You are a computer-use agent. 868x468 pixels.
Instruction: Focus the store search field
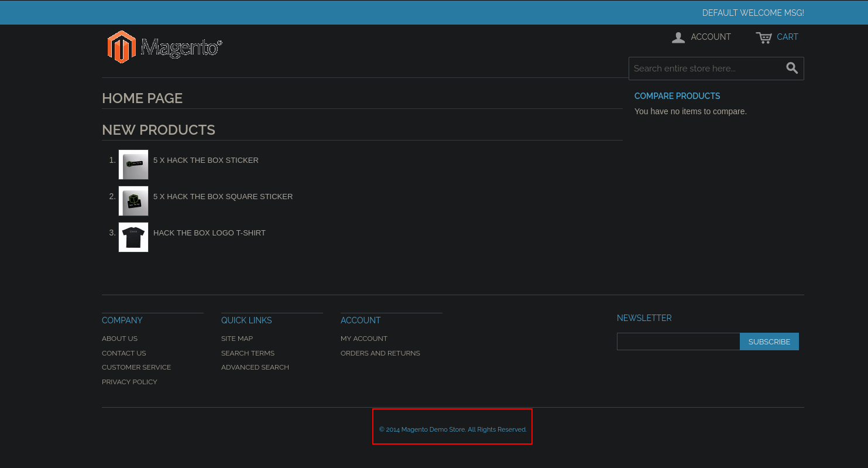point(705,69)
